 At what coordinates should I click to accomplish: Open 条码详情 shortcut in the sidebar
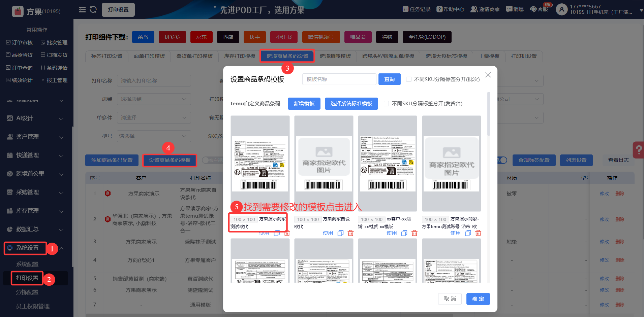(54, 68)
